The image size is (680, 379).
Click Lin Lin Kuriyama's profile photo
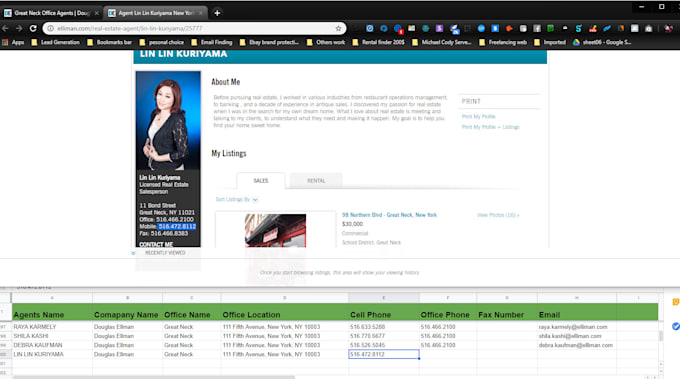pyautogui.click(x=168, y=121)
